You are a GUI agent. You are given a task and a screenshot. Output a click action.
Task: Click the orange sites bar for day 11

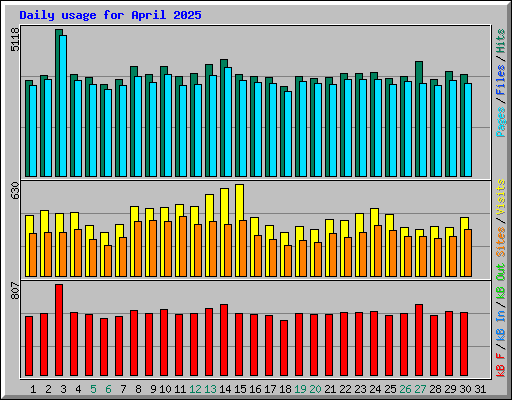(x=183, y=246)
